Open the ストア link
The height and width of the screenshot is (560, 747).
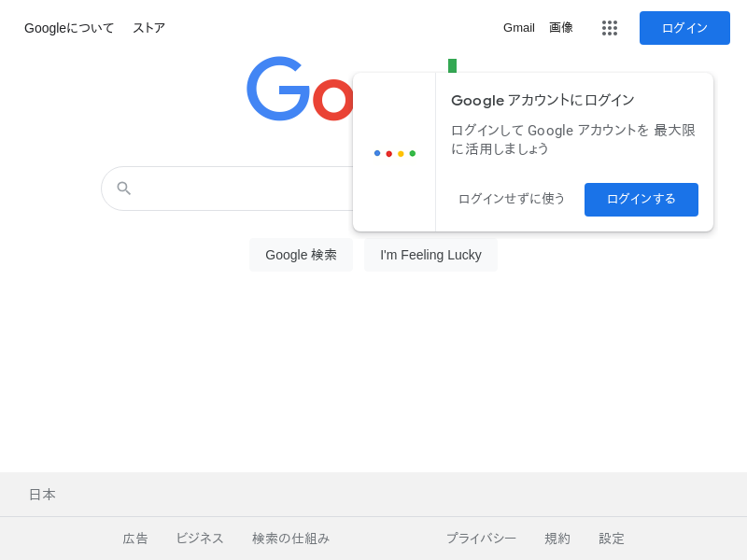(x=148, y=28)
